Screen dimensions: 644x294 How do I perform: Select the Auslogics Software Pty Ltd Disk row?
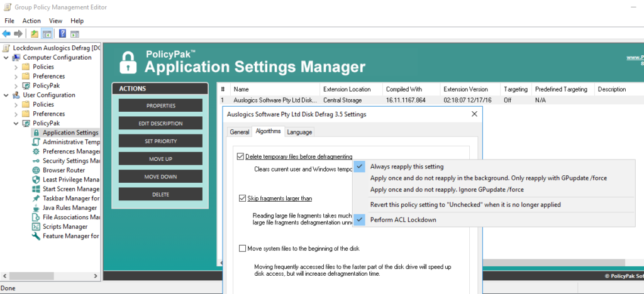pos(430,100)
